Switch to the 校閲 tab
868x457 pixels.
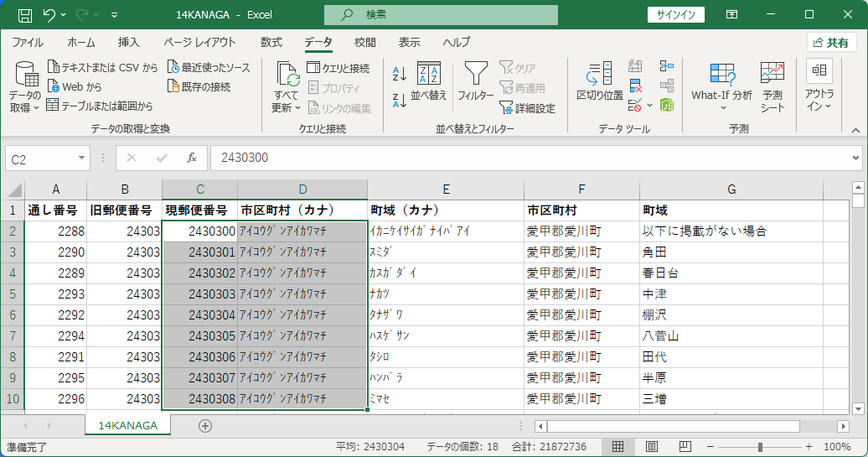pos(364,43)
